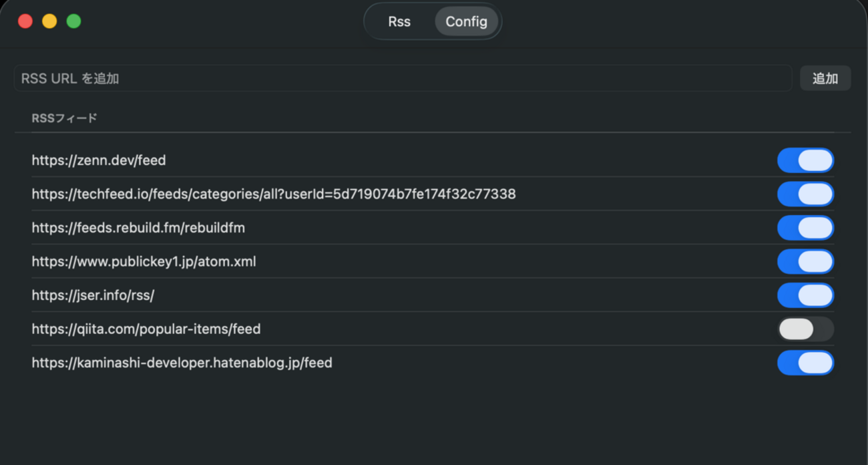Click the feeds.rebuild.fm/rebuildfm URL
The height and width of the screenshot is (465, 868).
click(138, 228)
